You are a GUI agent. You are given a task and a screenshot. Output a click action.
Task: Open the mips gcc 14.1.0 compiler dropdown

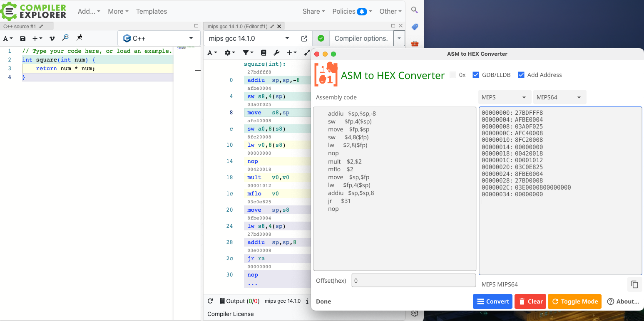coord(249,38)
